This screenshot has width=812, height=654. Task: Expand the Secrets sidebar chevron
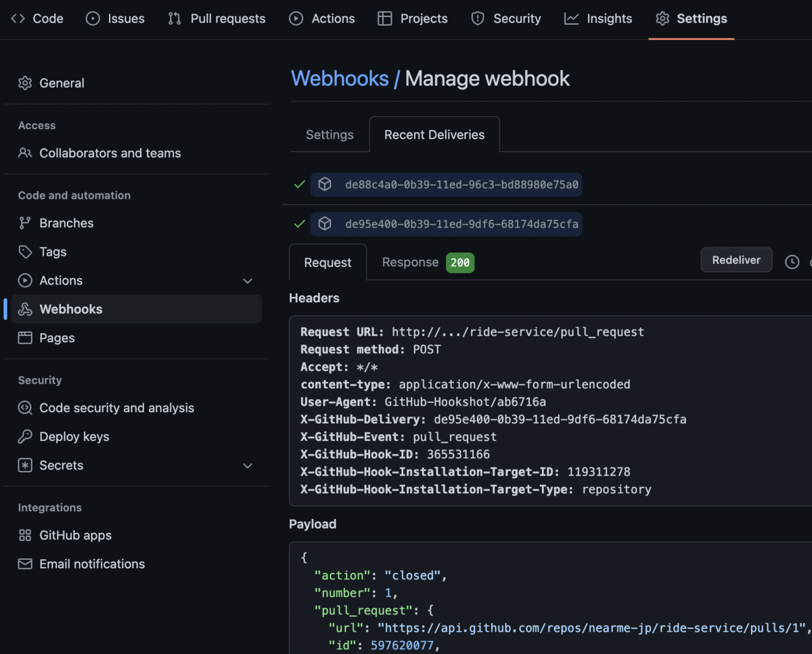tap(248, 465)
